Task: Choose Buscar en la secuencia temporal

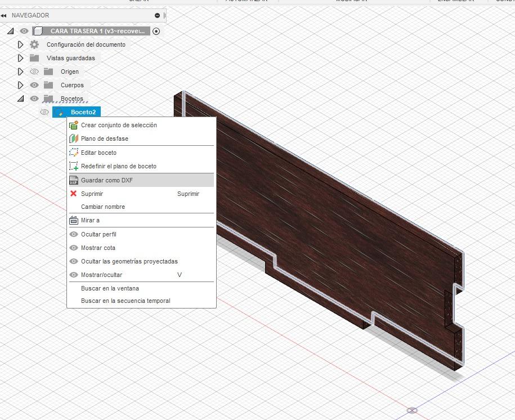Action: click(x=141, y=301)
